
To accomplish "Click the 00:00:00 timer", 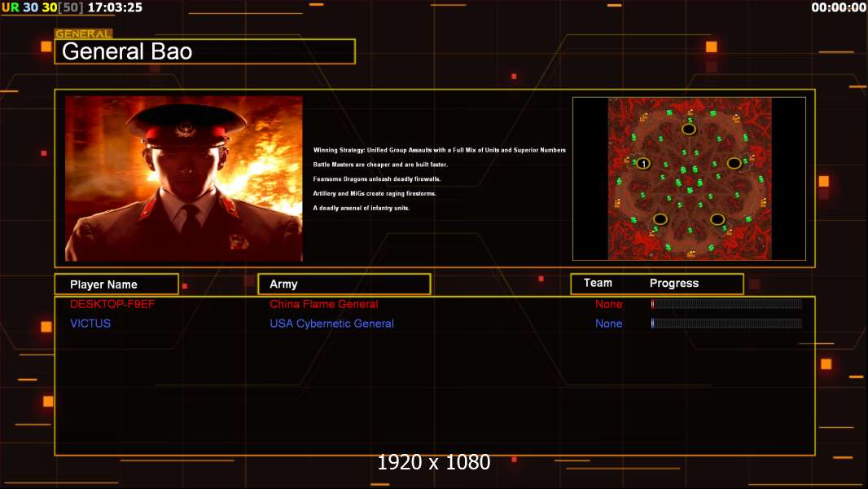I will click(838, 7).
